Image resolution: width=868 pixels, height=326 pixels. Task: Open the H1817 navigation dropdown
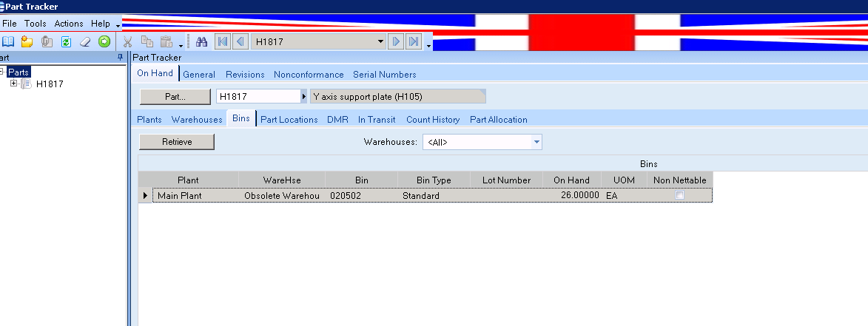point(380,41)
